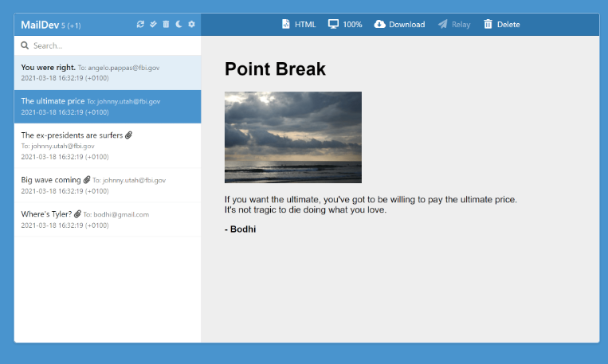Click the paperclip on 'Where's Tyler?'

click(77, 214)
